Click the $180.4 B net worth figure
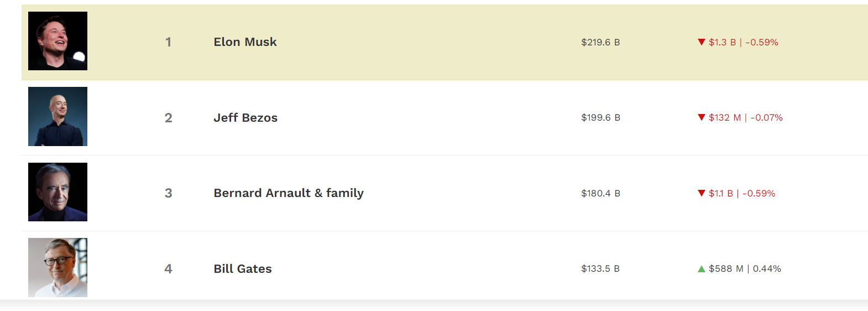 click(600, 194)
